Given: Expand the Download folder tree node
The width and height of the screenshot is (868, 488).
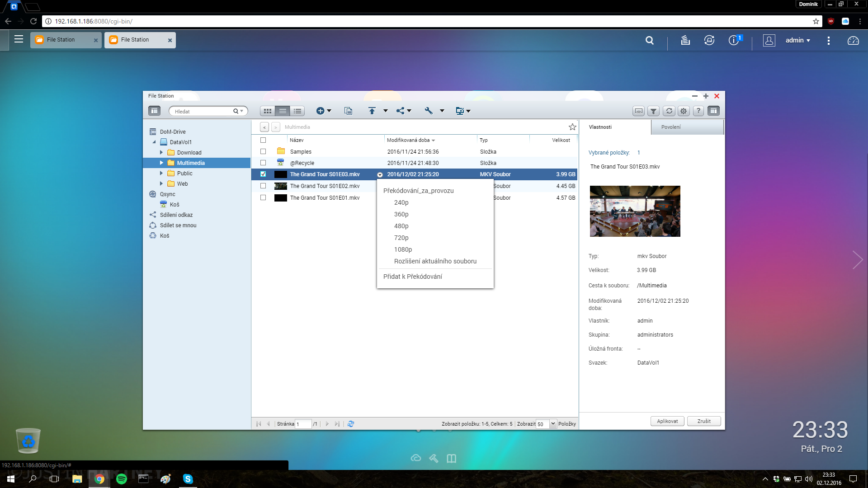Looking at the screenshot, I should pyautogui.click(x=161, y=153).
